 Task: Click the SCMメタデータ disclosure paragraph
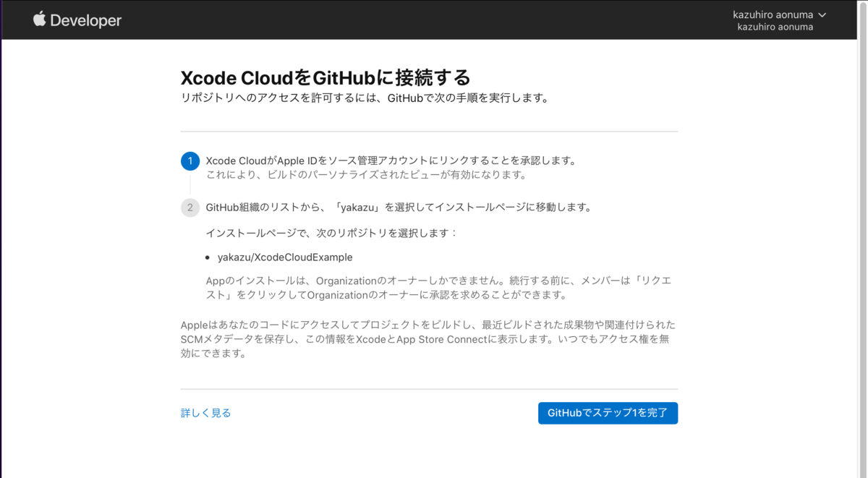(x=428, y=340)
